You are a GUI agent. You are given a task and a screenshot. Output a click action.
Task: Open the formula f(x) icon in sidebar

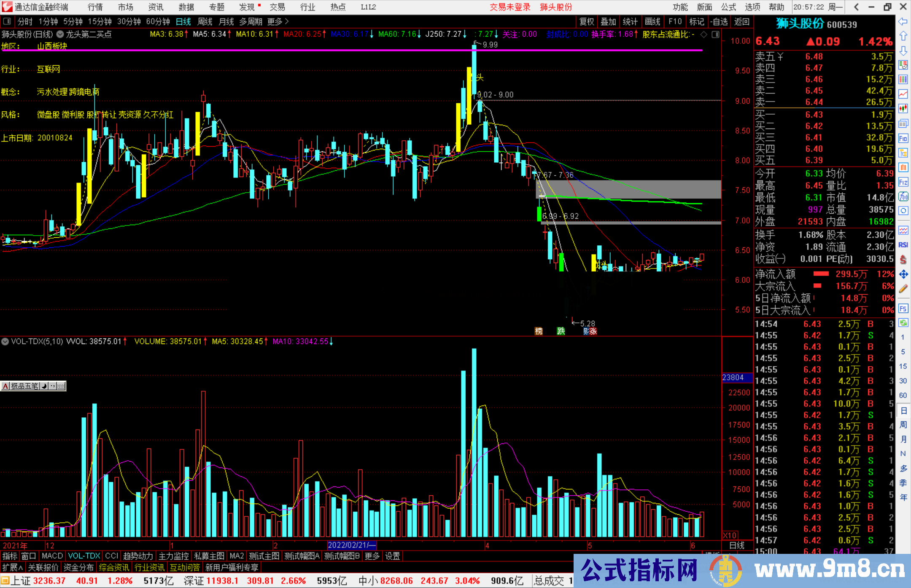[x=903, y=196]
